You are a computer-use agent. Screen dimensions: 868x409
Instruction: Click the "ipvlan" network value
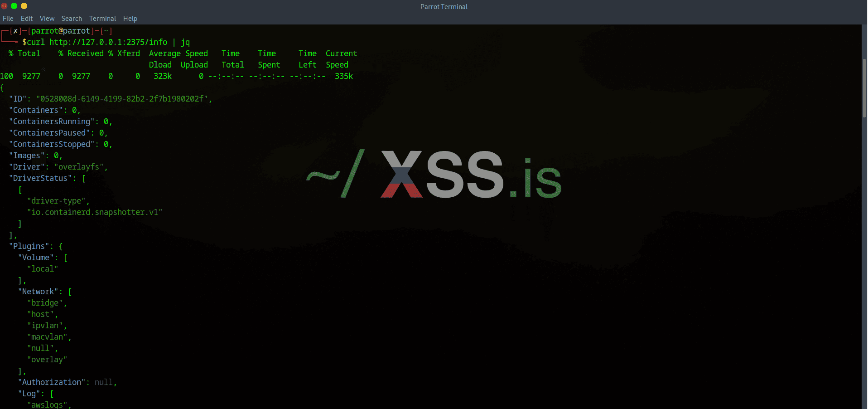point(45,326)
